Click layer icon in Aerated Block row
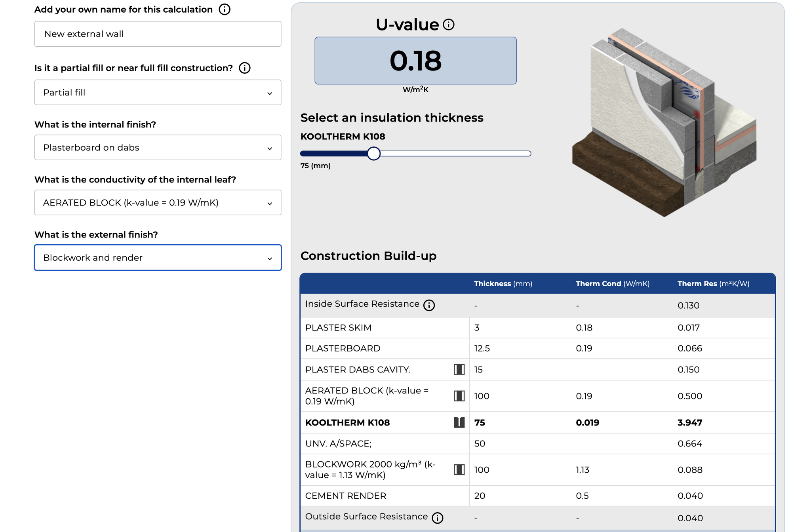The height and width of the screenshot is (532, 811). tap(459, 396)
